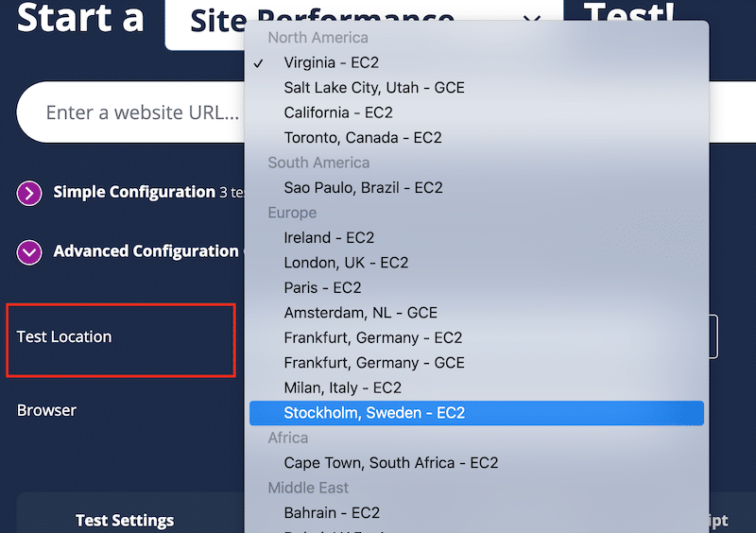The image size is (756, 533).
Task: Open the Test Settings tab
Action: pos(125,520)
